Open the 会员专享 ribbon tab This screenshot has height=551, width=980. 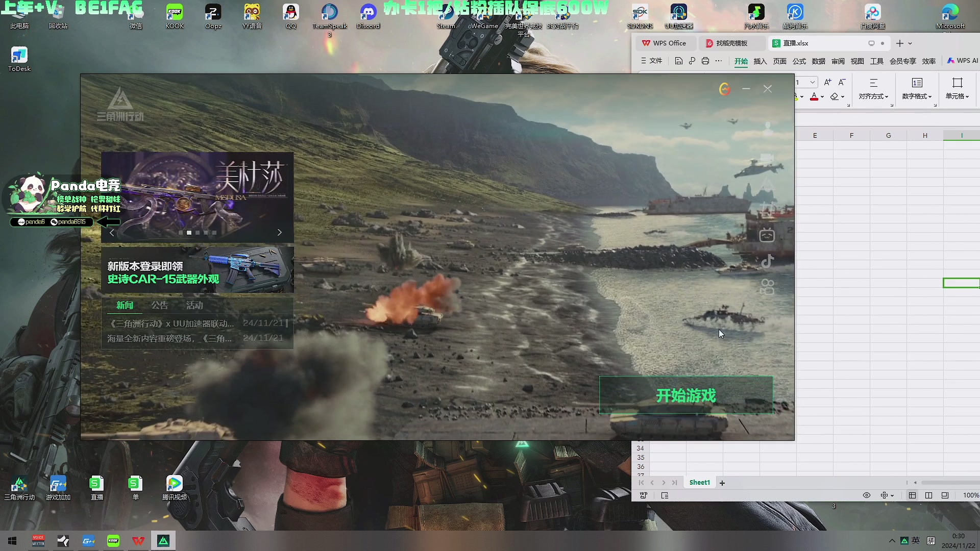pos(902,61)
